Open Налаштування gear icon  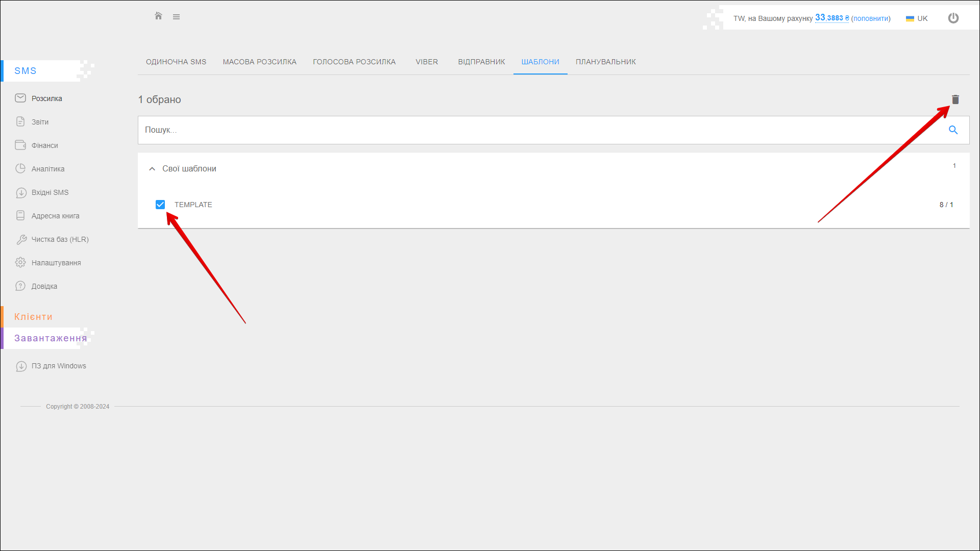coord(20,263)
